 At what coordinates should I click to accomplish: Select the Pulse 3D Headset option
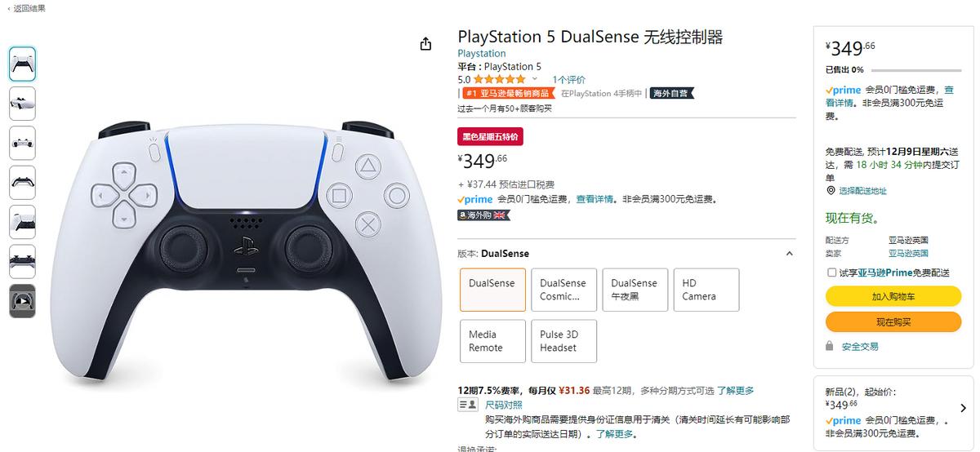coord(564,341)
